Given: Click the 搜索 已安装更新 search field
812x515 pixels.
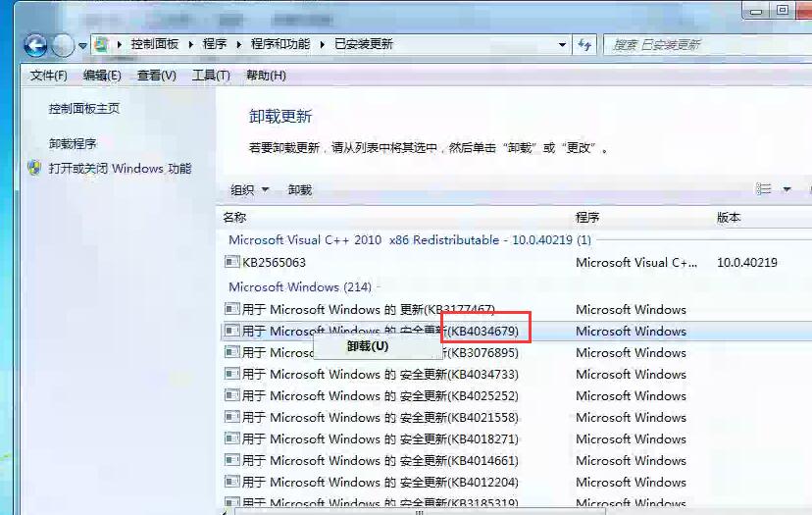Looking at the screenshot, I should coord(707,45).
